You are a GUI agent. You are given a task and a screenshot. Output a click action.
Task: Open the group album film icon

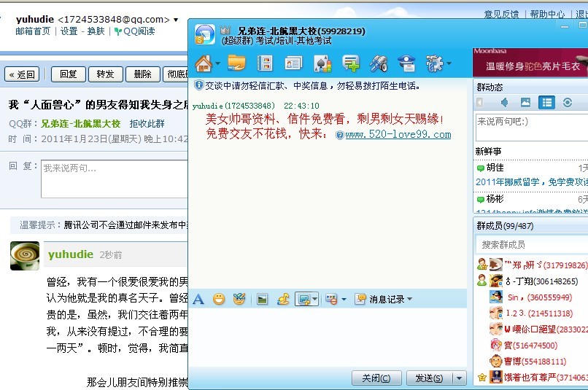tap(265, 63)
